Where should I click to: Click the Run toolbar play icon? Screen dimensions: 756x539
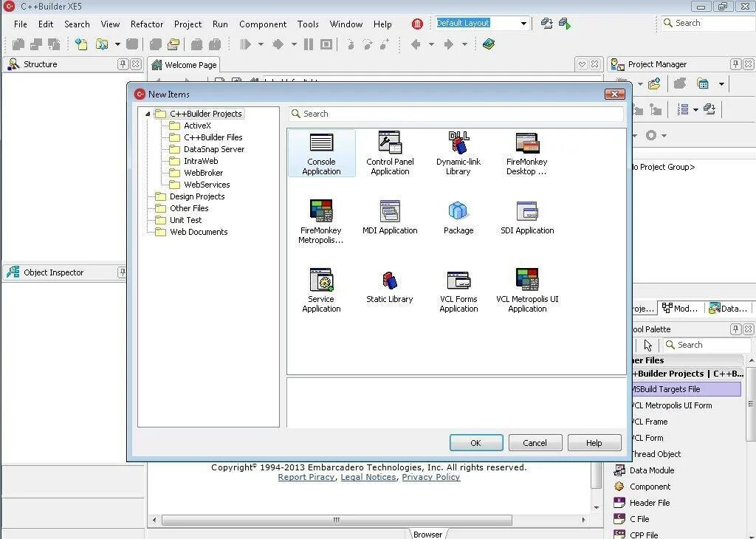coord(245,44)
